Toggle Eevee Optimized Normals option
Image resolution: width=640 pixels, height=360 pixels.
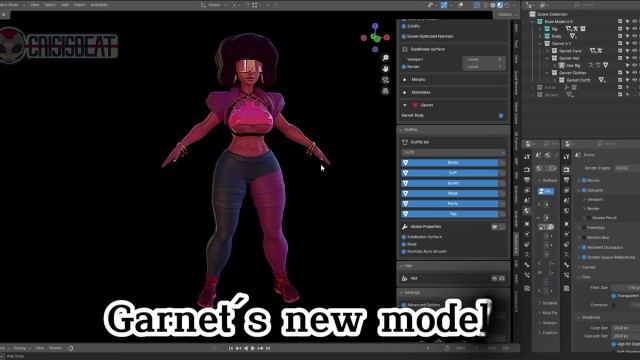pyautogui.click(x=404, y=37)
